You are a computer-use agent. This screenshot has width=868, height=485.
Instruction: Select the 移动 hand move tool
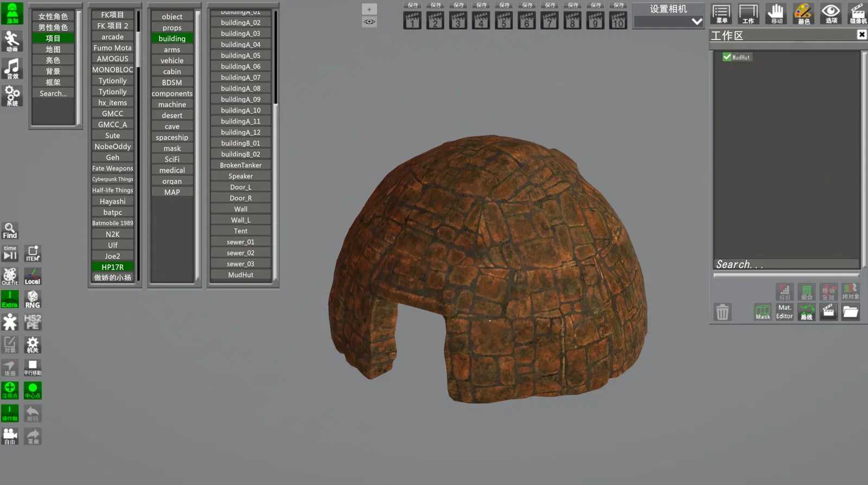point(776,14)
